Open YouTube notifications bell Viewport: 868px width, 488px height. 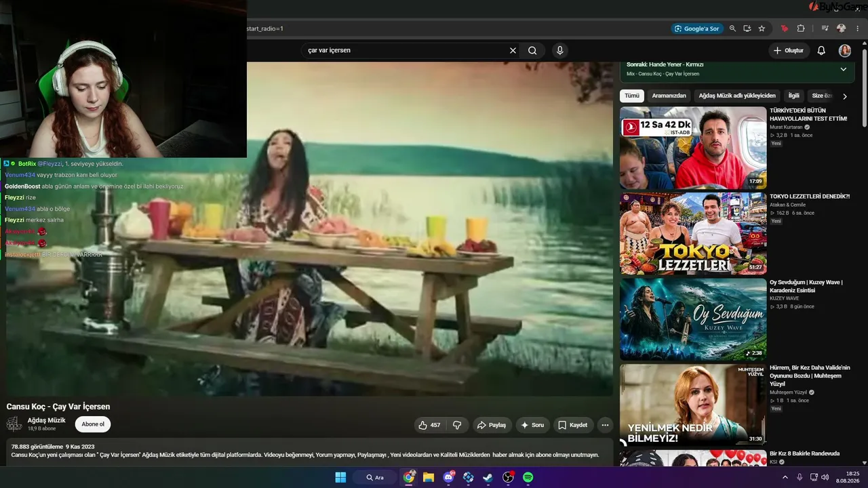pyautogui.click(x=821, y=50)
